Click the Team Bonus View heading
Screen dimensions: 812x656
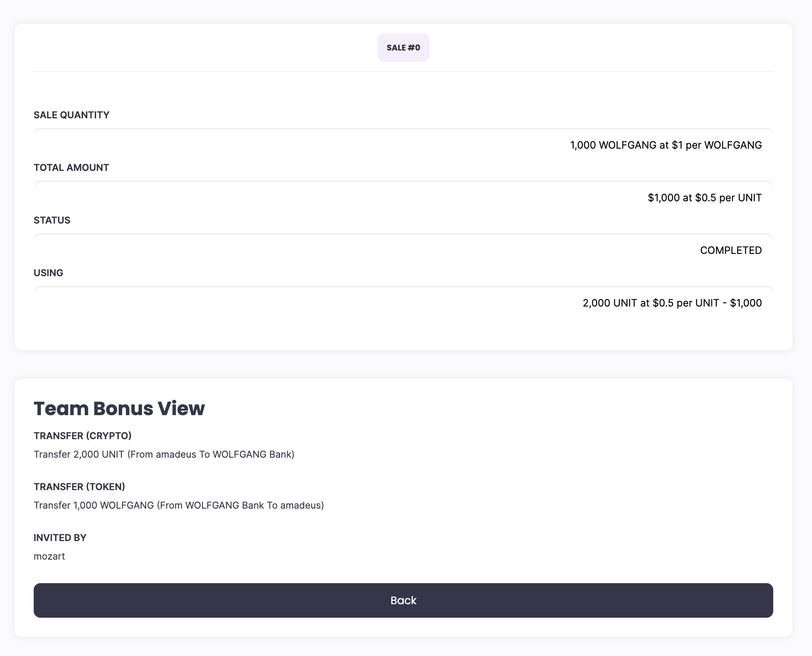point(119,408)
